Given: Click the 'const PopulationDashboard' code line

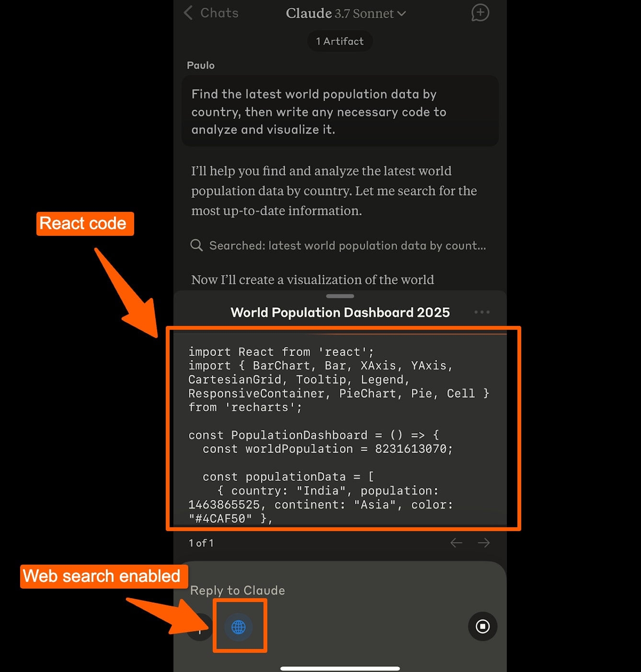Looking at the screenshot, I should [x=314, y=435].
